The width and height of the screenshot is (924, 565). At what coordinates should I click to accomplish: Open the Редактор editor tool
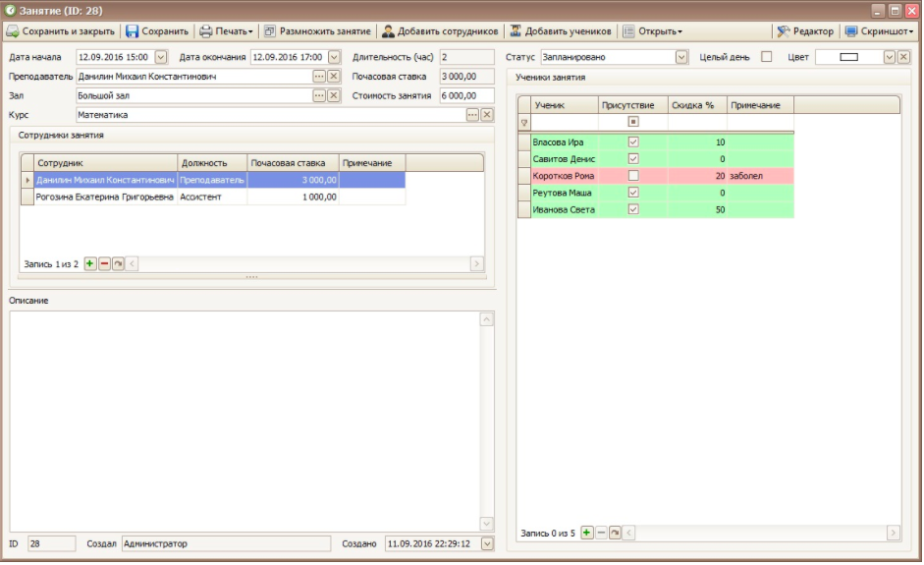click(x=805, y=31)
